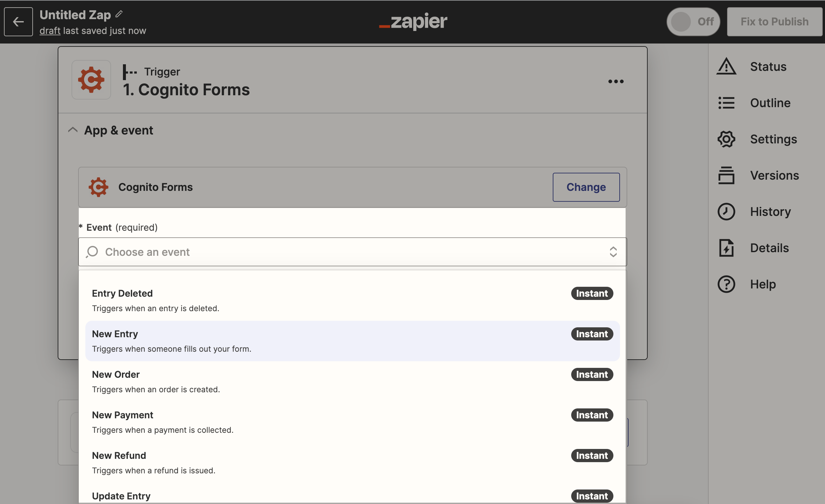Open the Outline list icon
Screen dimensions: 825x504
pos(726,103)
